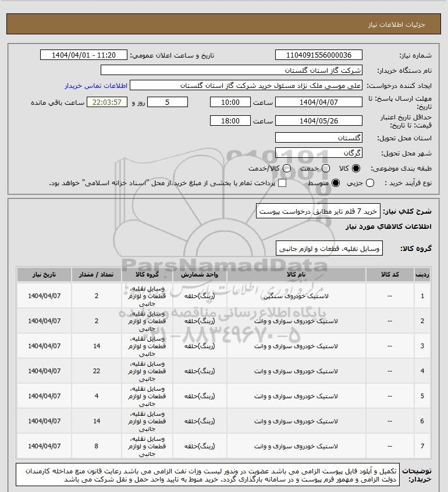Image resolution: width=448 pixels, height=492 pixels.
Task: Click the buyer notes text box
Action: coord(208,475)
